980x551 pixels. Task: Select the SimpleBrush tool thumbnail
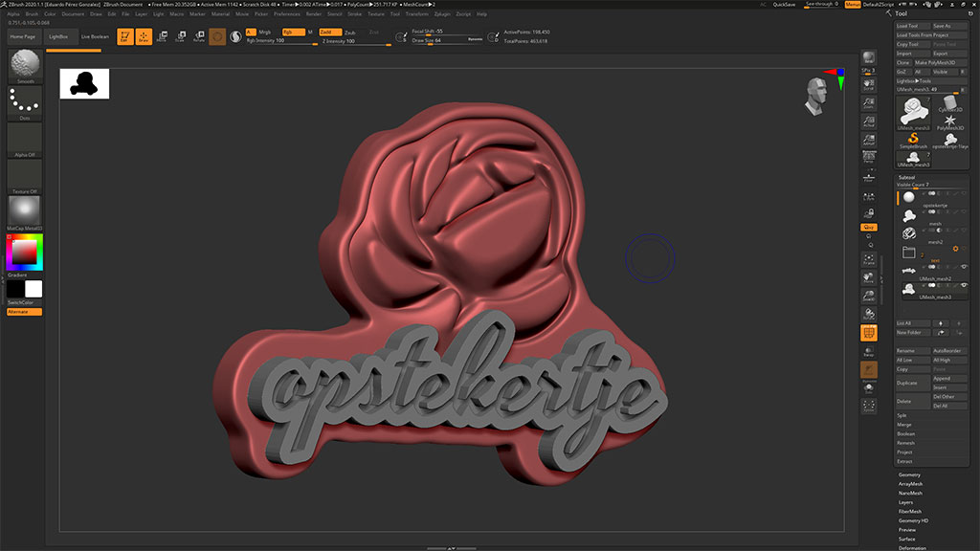click(913, 141)
